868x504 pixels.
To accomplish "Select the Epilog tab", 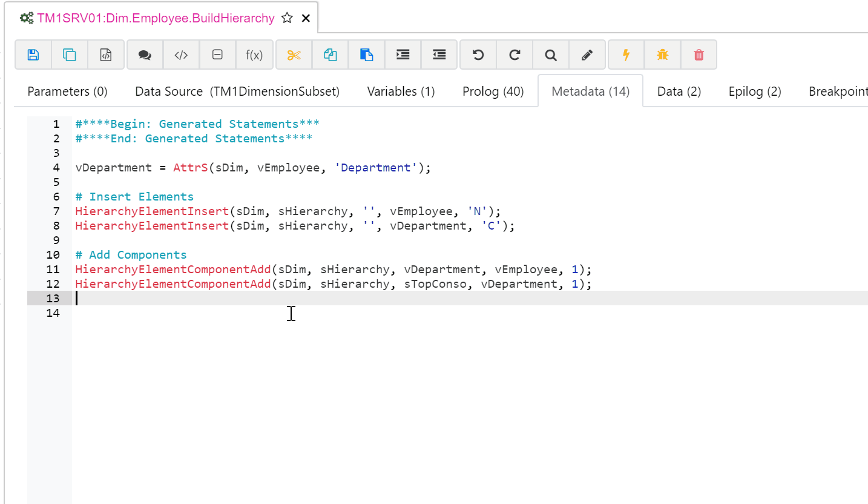I will (x=754, y=91).
